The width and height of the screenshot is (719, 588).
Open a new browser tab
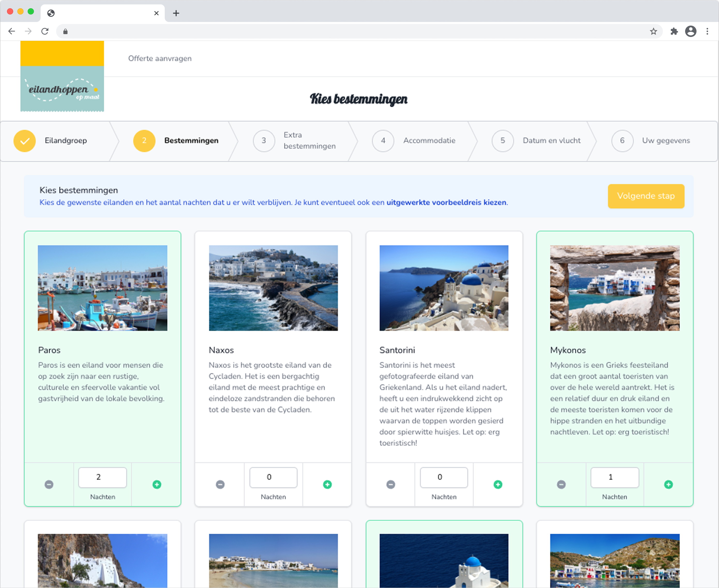(x=176, y=13)
